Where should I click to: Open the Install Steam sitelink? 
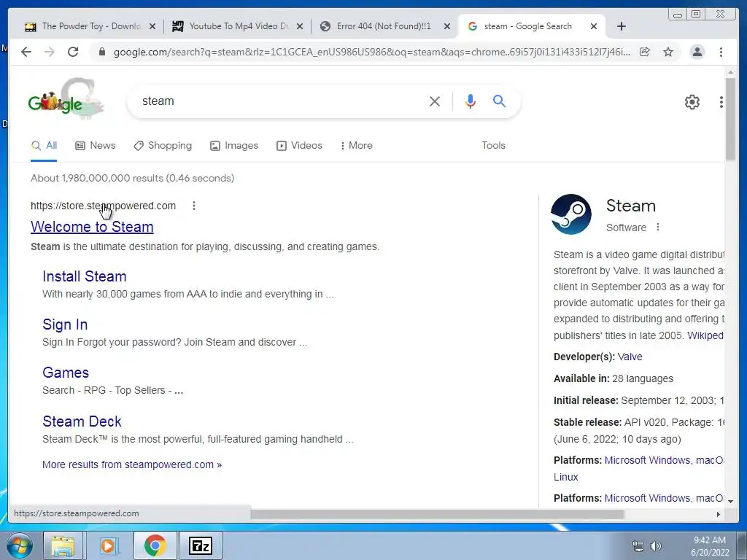coord(85,276)
